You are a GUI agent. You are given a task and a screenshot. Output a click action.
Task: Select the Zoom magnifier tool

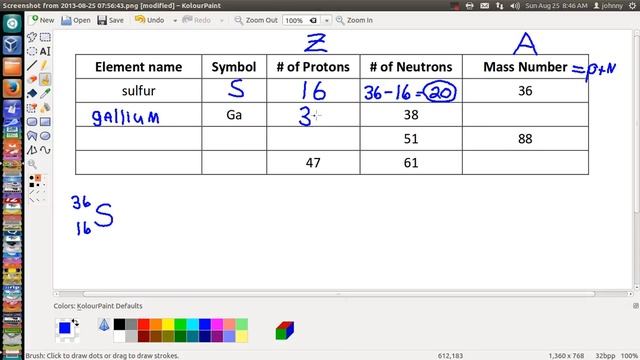click(32, 164)
